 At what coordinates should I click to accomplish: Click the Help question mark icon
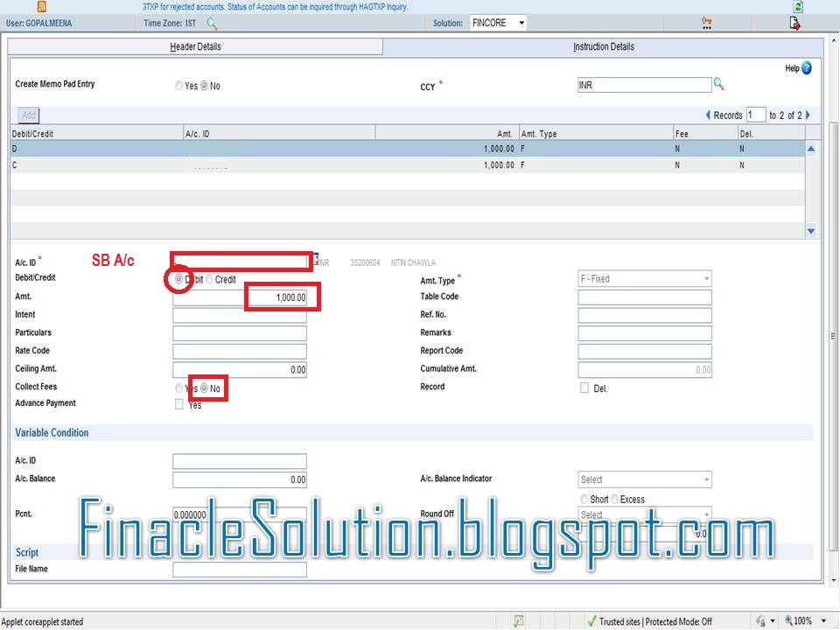click(805, 68)
